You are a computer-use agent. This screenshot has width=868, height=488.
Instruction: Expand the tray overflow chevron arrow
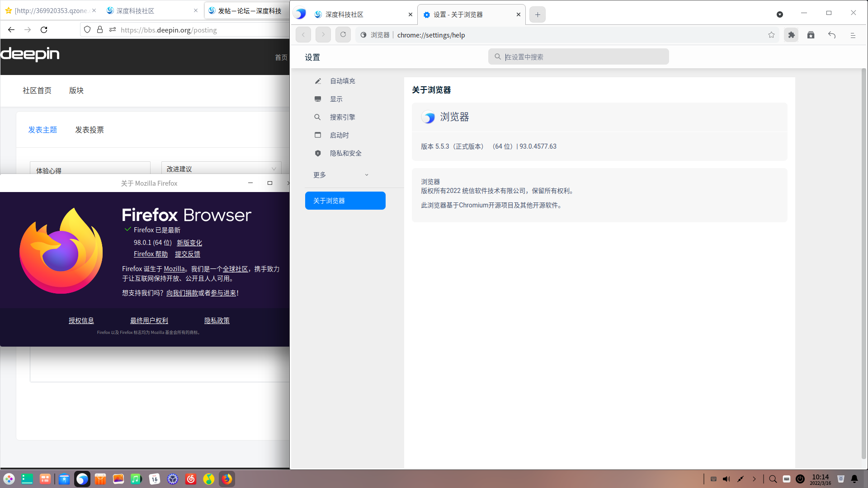pyautogui.click(x=754, y=479)
